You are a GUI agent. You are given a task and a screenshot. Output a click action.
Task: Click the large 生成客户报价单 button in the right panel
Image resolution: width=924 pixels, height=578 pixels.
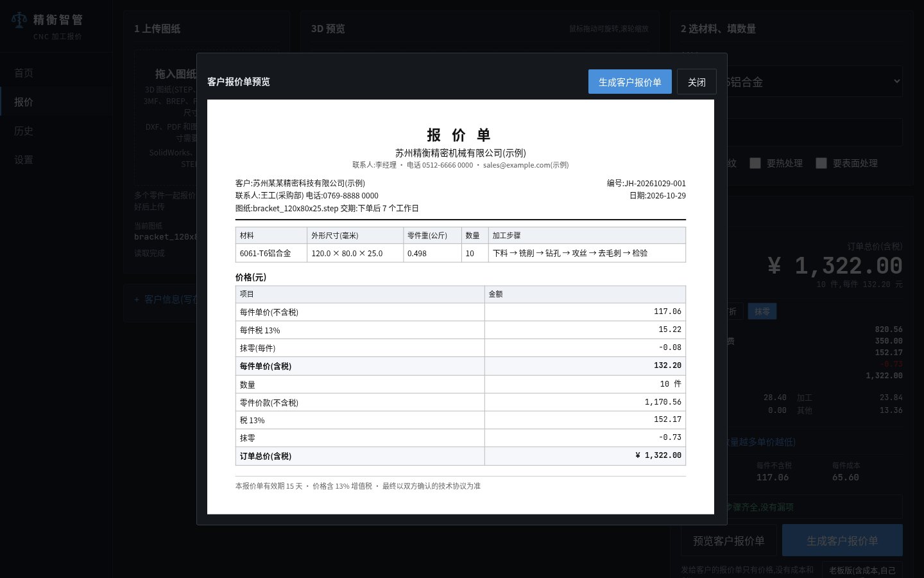[843, 541]
